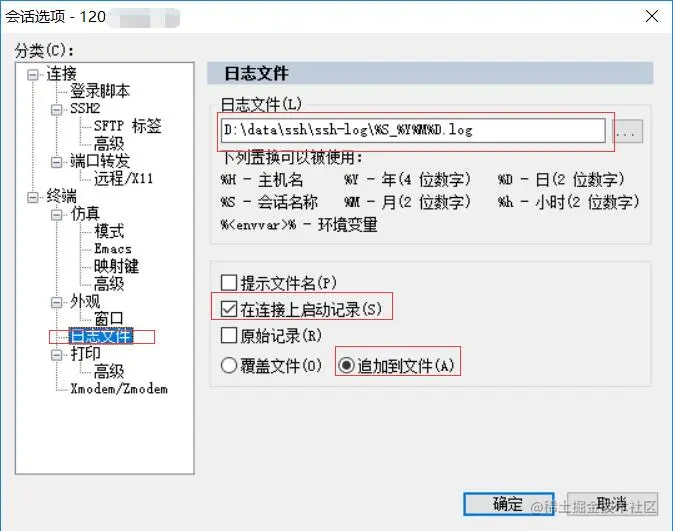The image size is (673, 531).
Task: Select 仿真 category label
Action: coord(85,214)
